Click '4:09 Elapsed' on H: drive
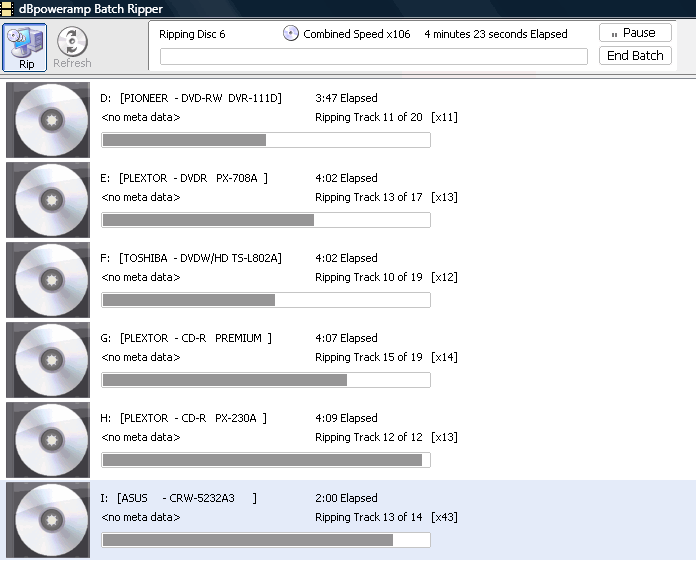This screenshot has height=568, width=696. (x=346, y=418)
